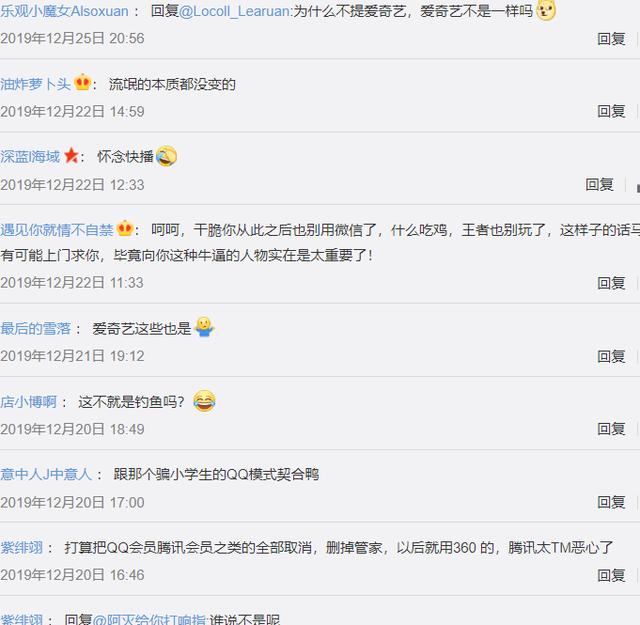Reply to 意中人J中意人's comment
Image resolution: width=640 pixels, height=625 pixels.
pyautogui.click(x=611, y=502)
